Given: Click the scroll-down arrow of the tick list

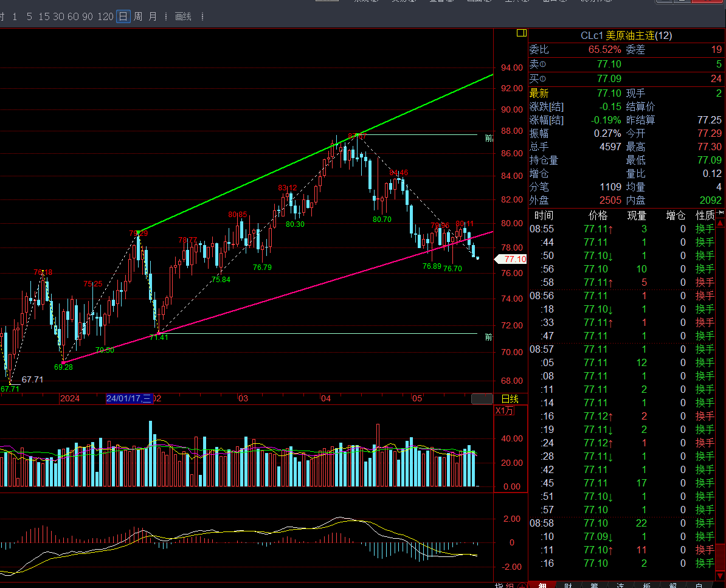Looking at the screenshot, I should (721, 575).
